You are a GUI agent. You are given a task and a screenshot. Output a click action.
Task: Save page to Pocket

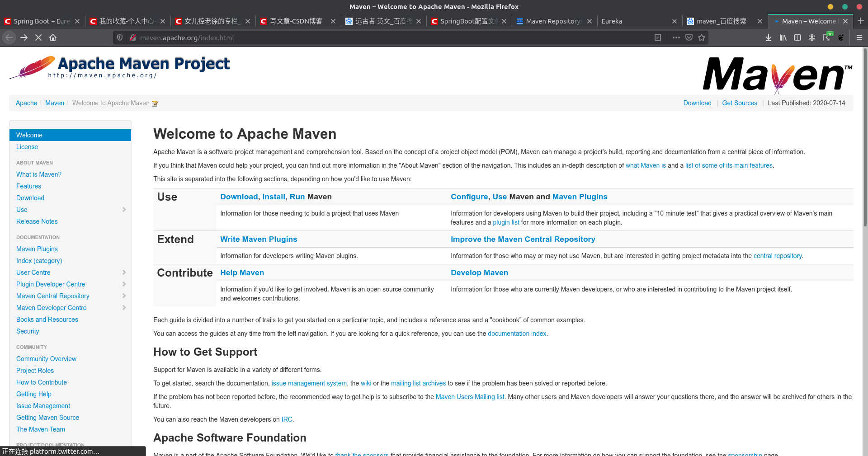pos(689,38)
